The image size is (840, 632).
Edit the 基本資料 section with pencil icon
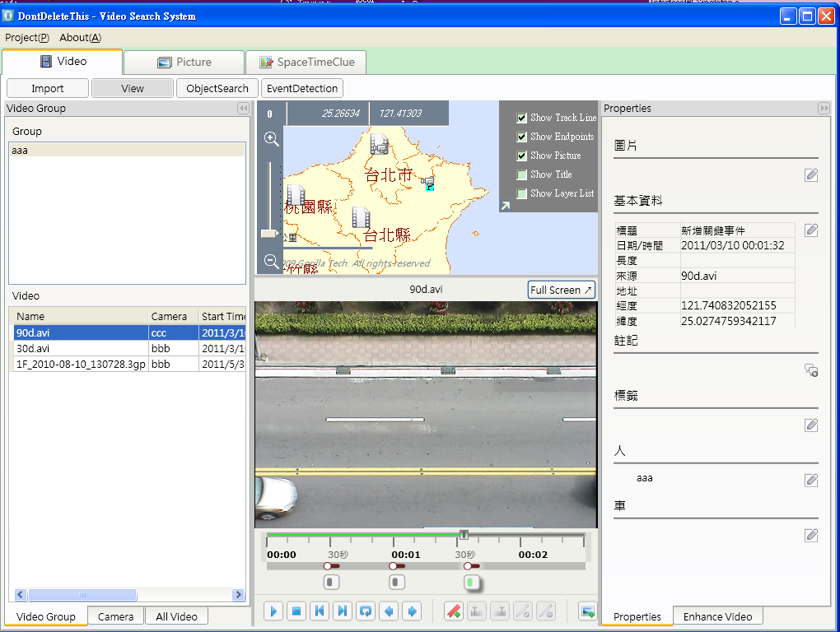click(811, 230)
